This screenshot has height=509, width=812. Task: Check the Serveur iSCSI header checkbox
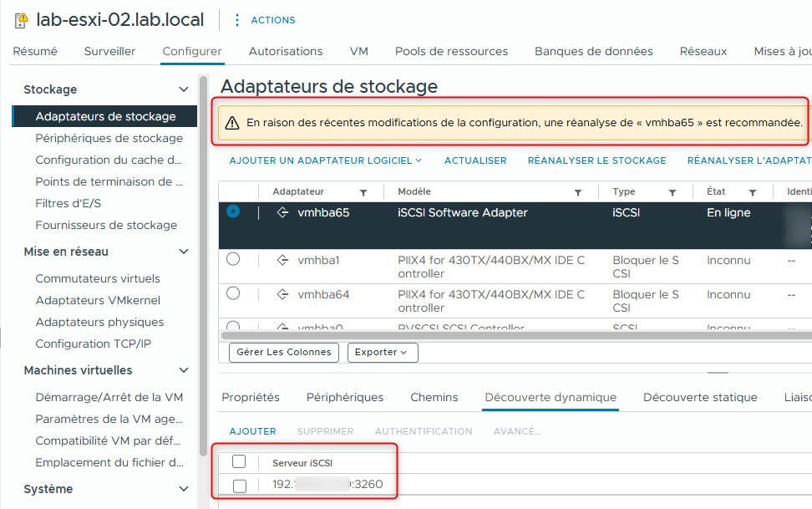coord(240,461)
